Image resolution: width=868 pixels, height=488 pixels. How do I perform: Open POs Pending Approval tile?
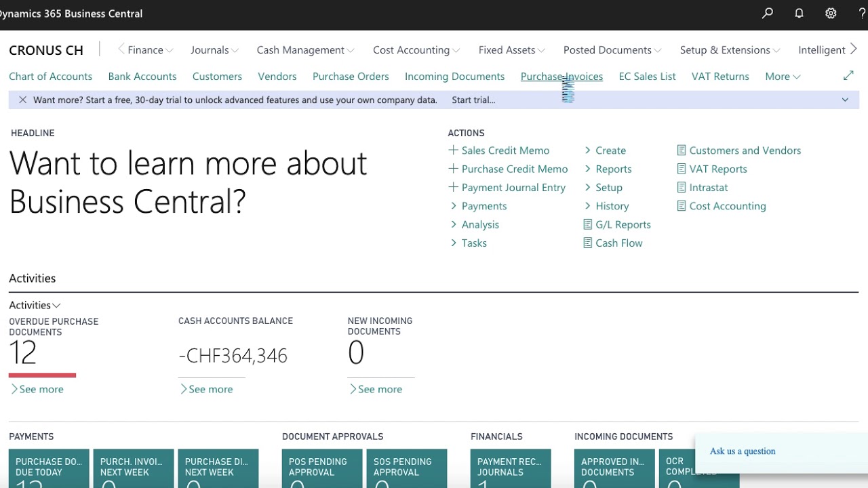pyautogui.click(x=322, y=468)
